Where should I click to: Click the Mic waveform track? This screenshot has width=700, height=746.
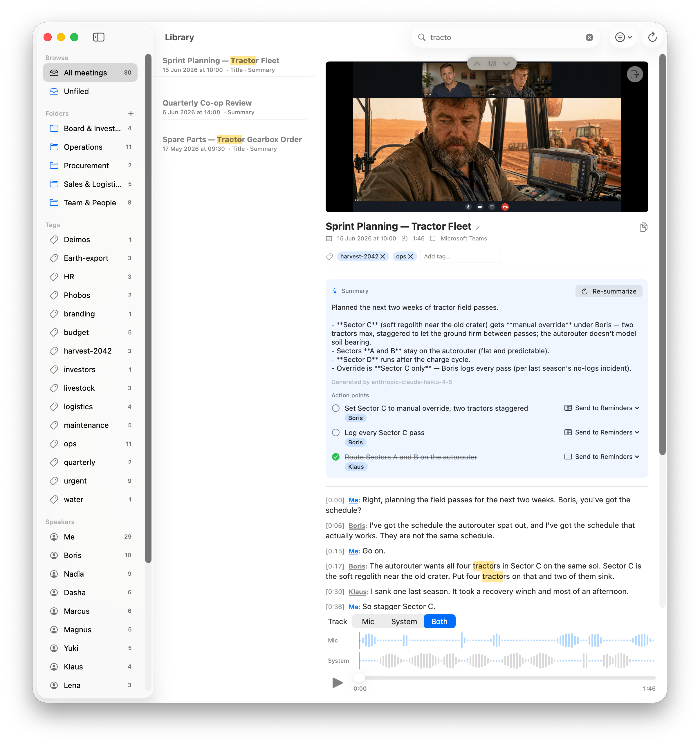(507, 640)
